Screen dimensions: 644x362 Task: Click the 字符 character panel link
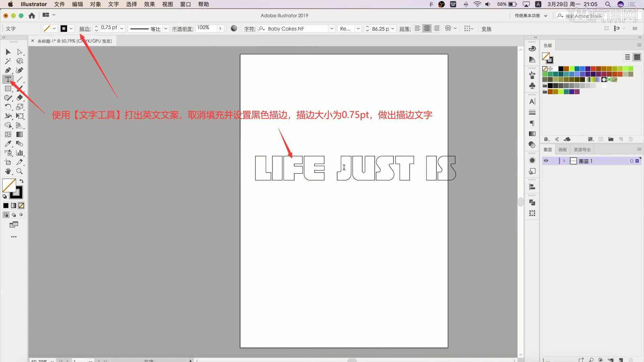click(x=250, y=29)
